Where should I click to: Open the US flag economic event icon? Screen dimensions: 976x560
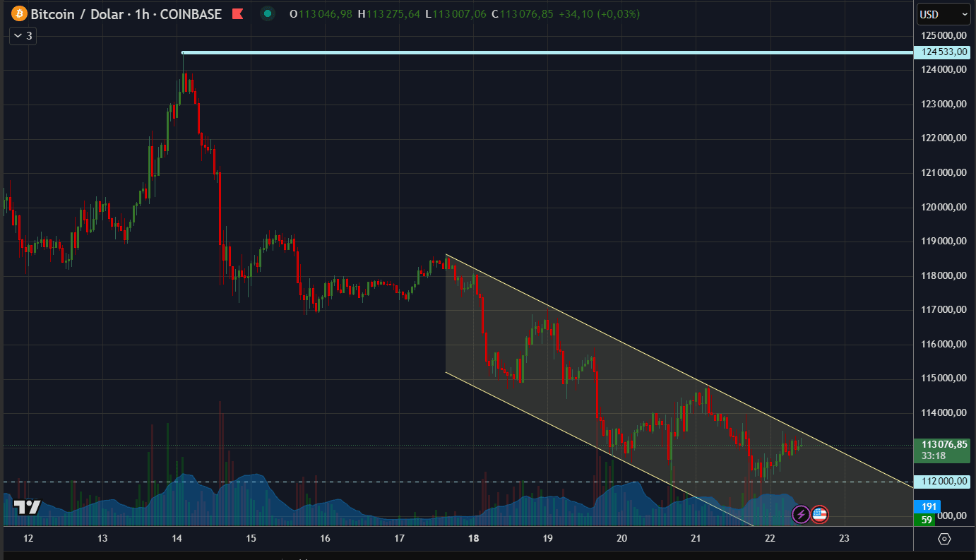pyautogui.click(x=819, y=514)
